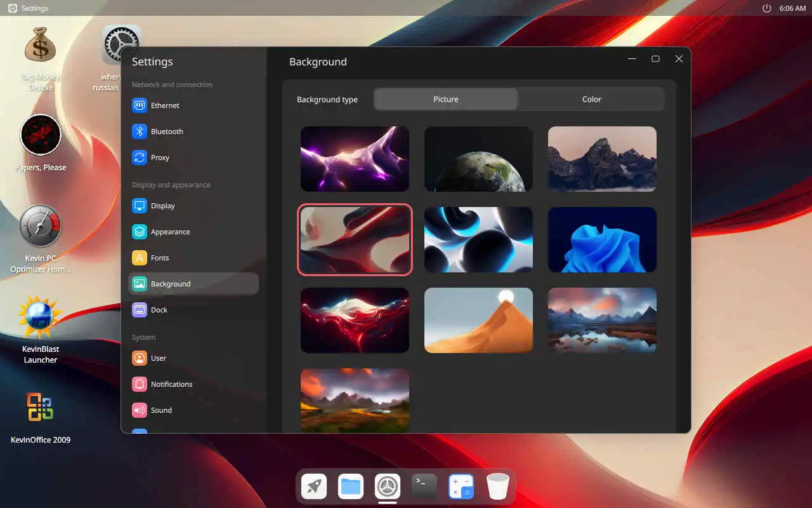Choose the red and white fluid wallpaper
Screen dimensions: 812x508
tap(355, 320)
